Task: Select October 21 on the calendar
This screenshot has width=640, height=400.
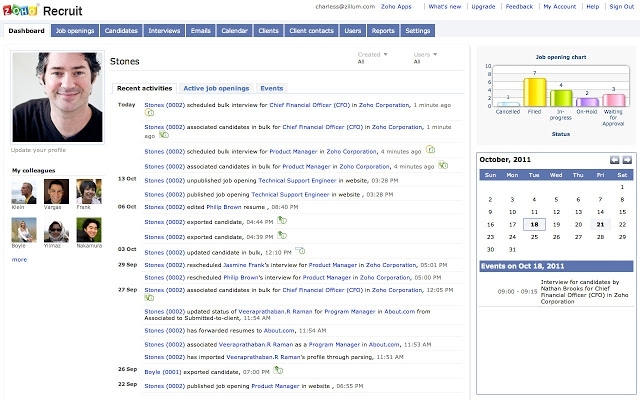Action: point(599,225)
